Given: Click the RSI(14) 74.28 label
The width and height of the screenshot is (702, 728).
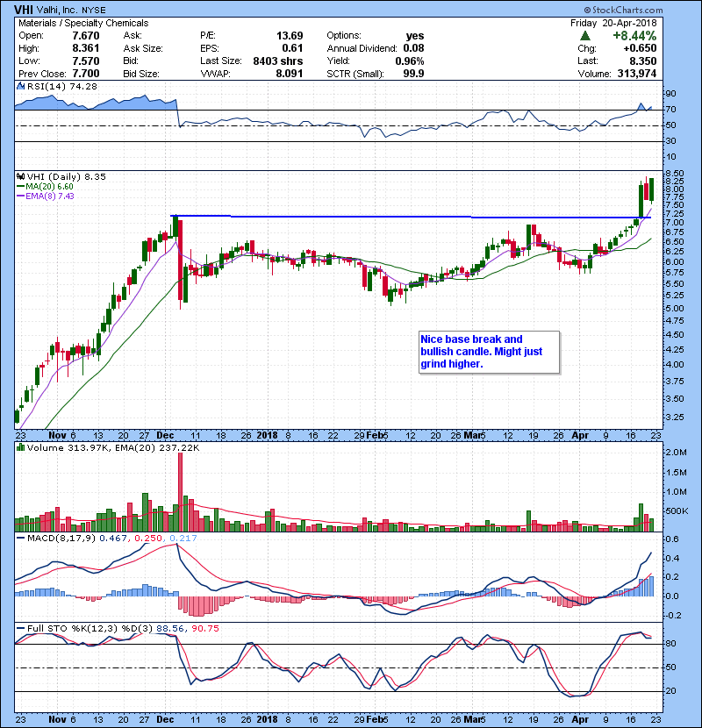Looking at the screenshot, I should 61,86.
